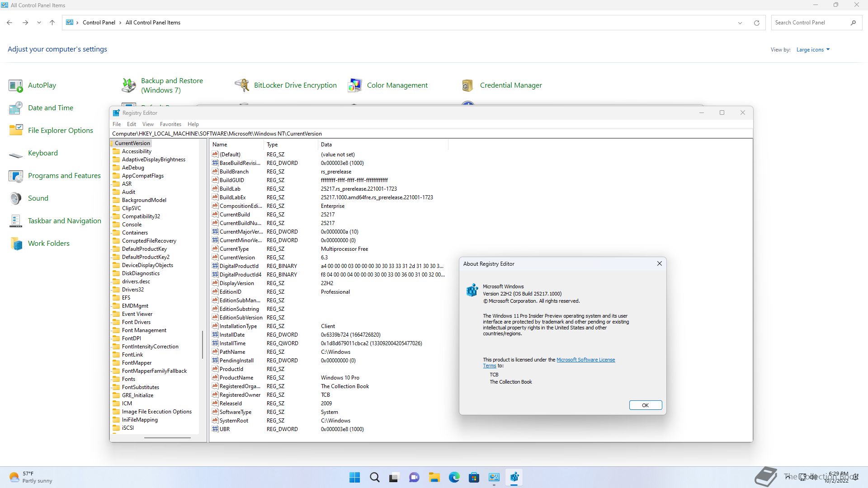Screen dimensions: 868x488
Task: Select the DisplayVersion registry value
Action: tap(237, 283)
